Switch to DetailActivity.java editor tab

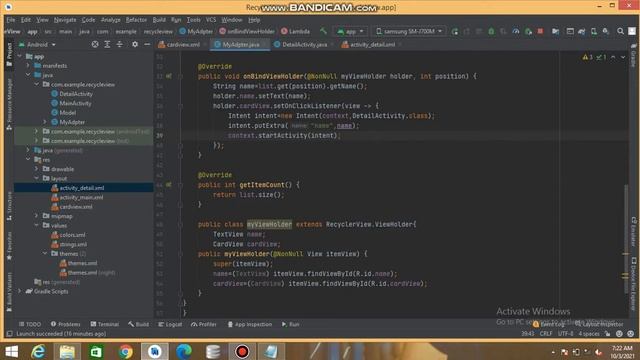[x=301, y=44]
